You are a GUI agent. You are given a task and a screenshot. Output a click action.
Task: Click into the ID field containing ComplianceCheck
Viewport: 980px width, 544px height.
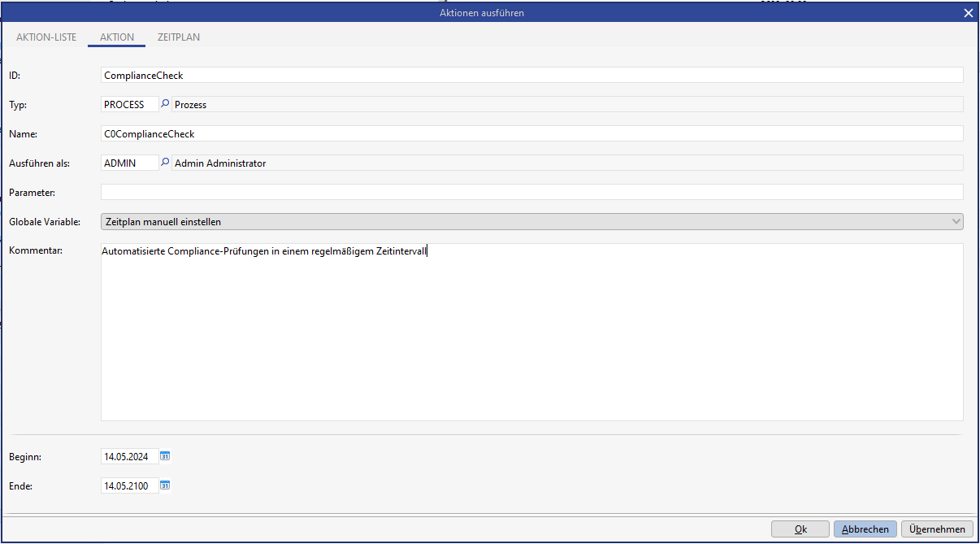[x=531, y=75]
